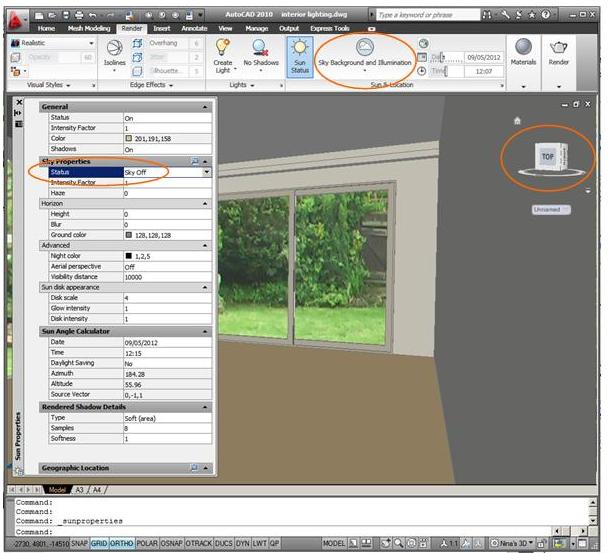
Task: Switch to the Insert ribbon tab
Action: point(161,28)
